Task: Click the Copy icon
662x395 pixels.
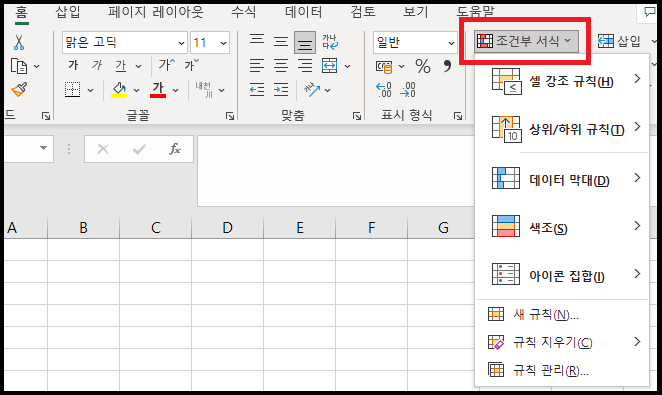Action: pyautogui.click(x=19, y=66)
